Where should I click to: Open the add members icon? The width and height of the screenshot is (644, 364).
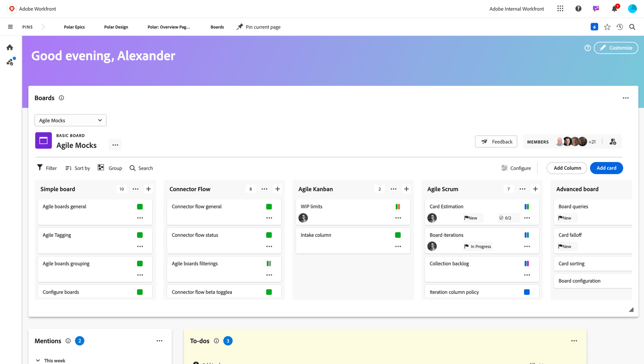click(x=613, y=142)
